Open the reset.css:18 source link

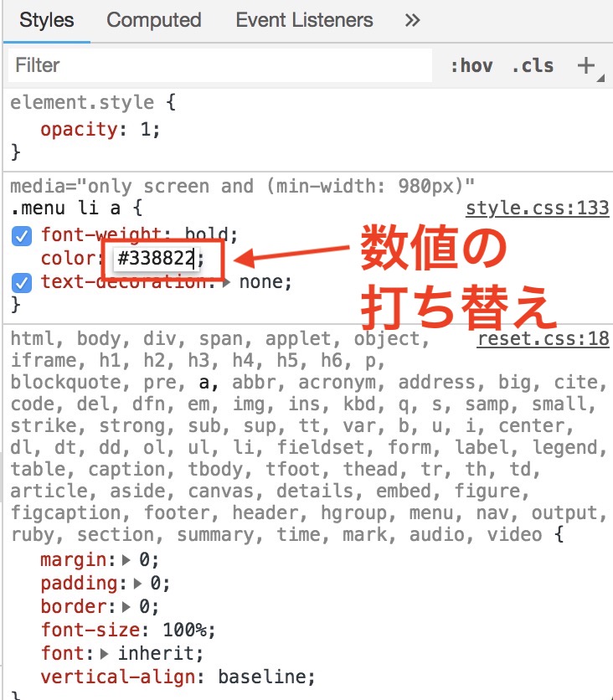coord(543,339)
